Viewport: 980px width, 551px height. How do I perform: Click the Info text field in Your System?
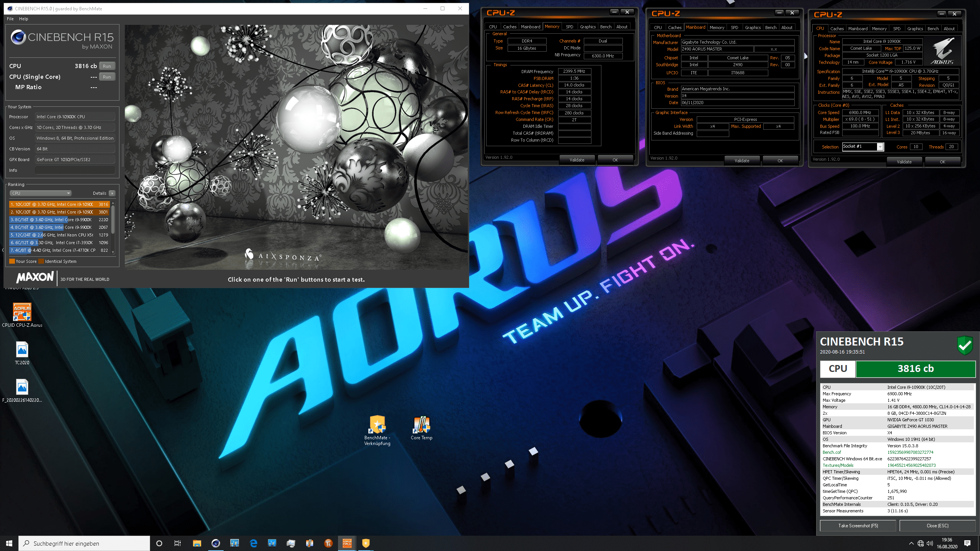pyautogui.click(x=75, y=170)
